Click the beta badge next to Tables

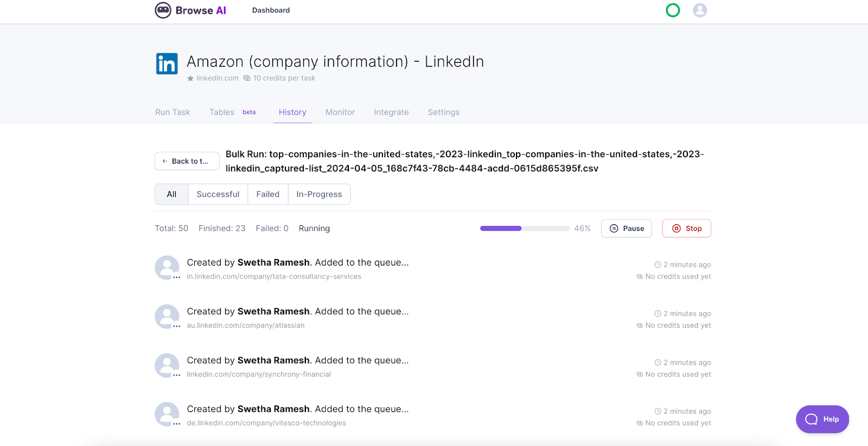coord(249,112)
